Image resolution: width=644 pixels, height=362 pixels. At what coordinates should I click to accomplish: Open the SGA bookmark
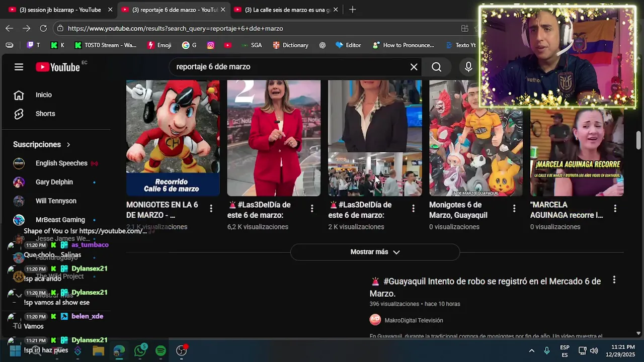[x=251, y=45]
